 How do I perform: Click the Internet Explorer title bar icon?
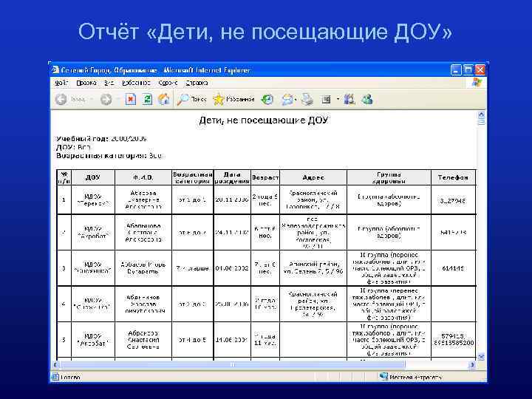point(55,70)
